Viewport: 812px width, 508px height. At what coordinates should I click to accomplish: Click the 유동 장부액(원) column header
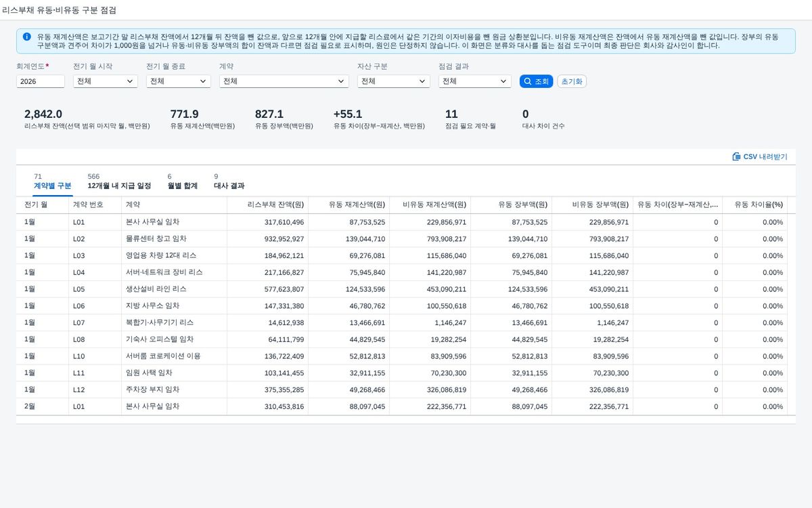pos(511,204)
